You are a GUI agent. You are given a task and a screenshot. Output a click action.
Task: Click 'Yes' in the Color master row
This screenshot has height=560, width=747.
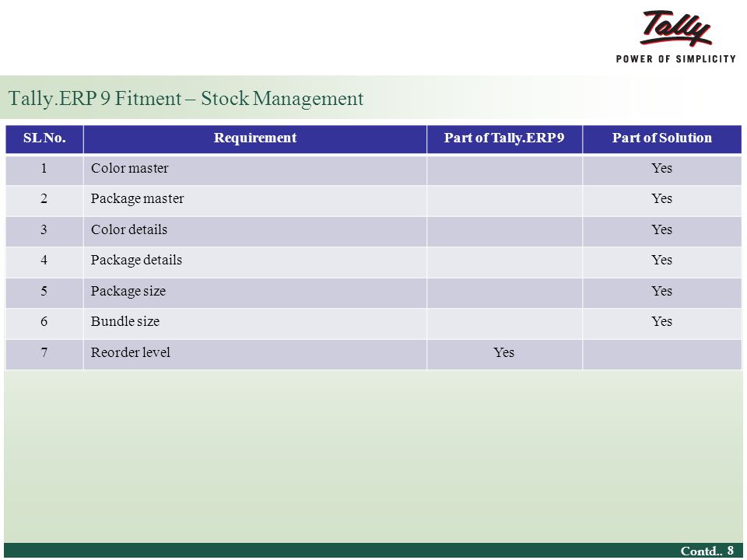coord(661,168)
